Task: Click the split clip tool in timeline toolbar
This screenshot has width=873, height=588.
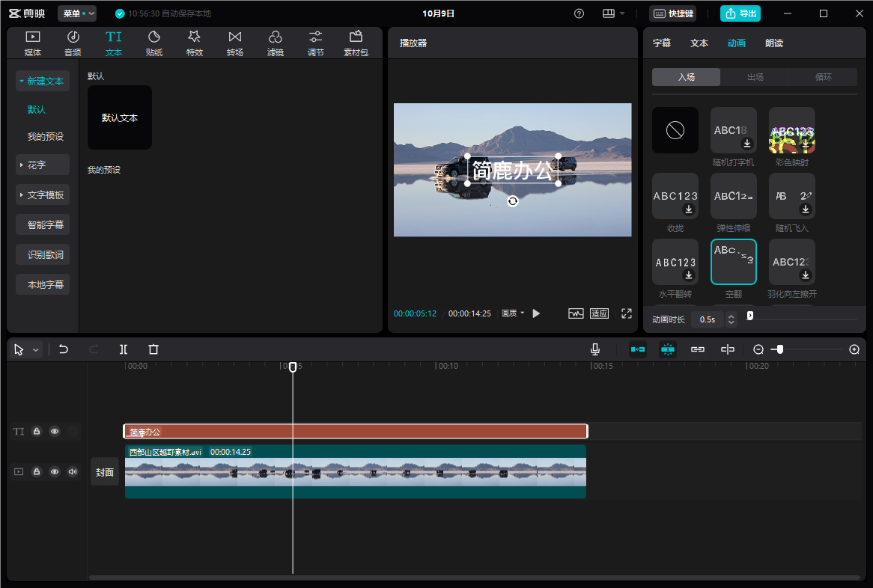Action: pyautogui.click(x=124, y=349)
